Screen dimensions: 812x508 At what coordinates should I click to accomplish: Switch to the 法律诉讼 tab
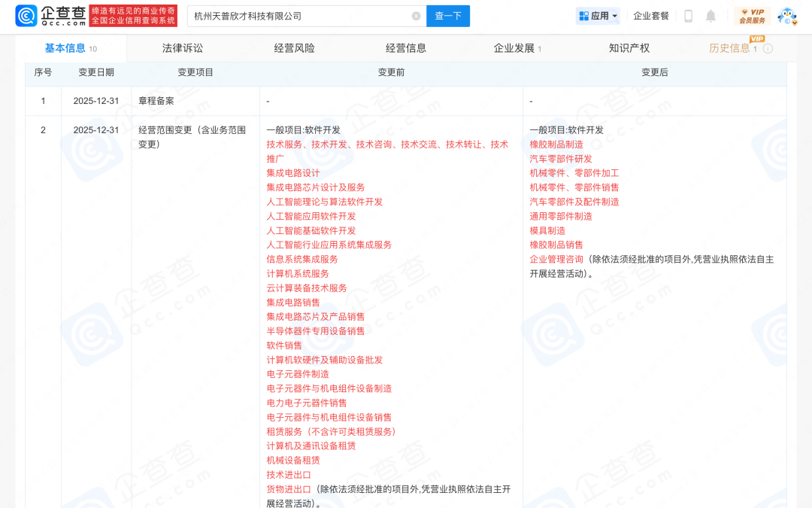182,48
